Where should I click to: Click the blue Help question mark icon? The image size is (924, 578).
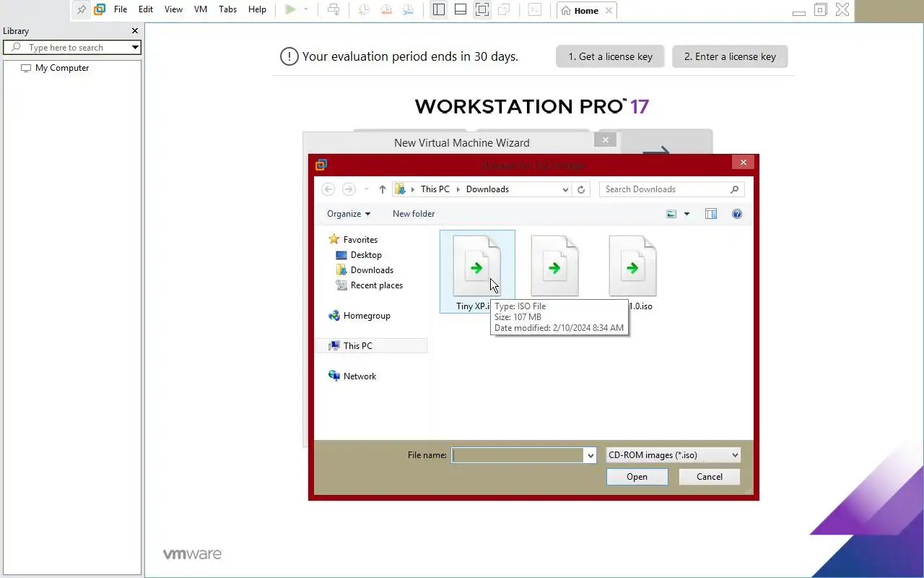pos(737,214)
